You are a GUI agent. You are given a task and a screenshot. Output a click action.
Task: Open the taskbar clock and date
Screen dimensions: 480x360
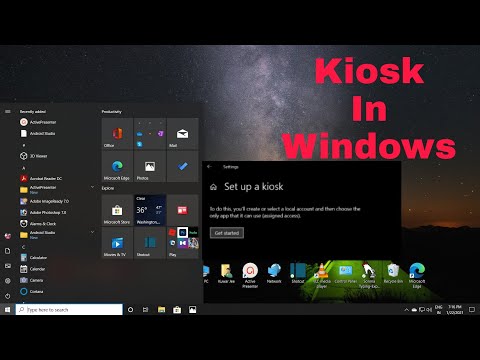[455, 310]
